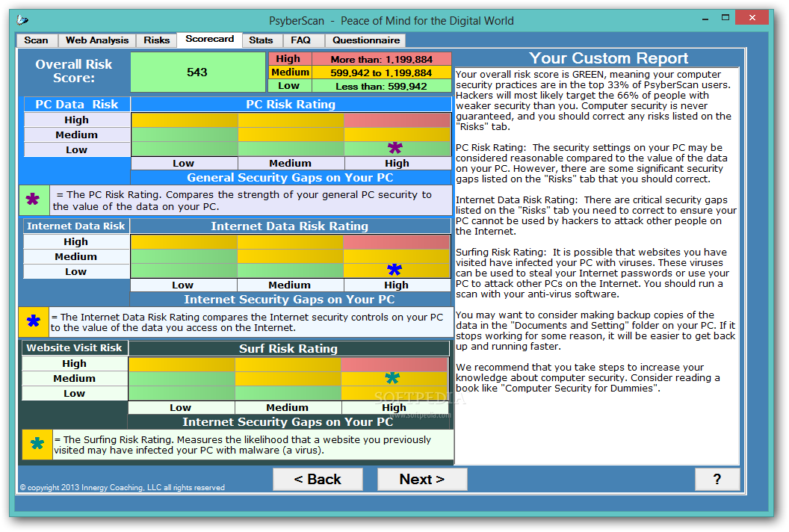Image resolution: width=789 pixels, height=532 pixels.
Task: Click the red High-High cell in PC Risk grid
Action: pos(397,120)
